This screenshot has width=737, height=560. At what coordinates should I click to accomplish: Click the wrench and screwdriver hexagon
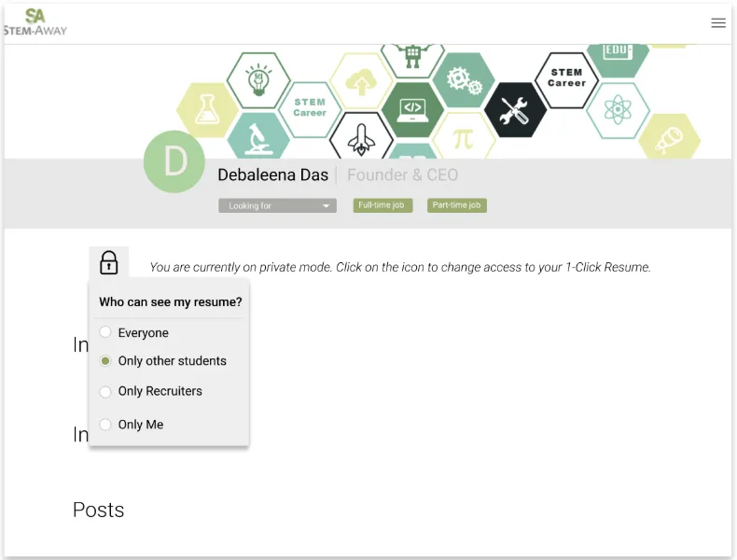coord(514,110)
